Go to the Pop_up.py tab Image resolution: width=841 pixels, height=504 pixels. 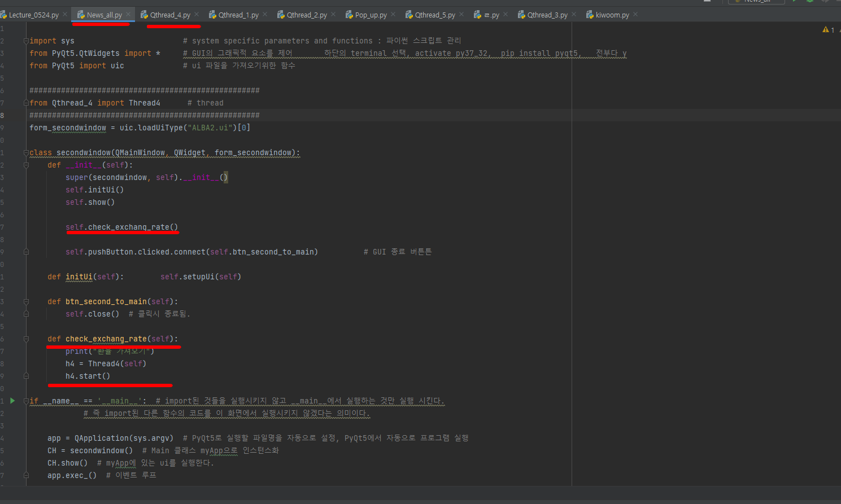coord(371,15)
